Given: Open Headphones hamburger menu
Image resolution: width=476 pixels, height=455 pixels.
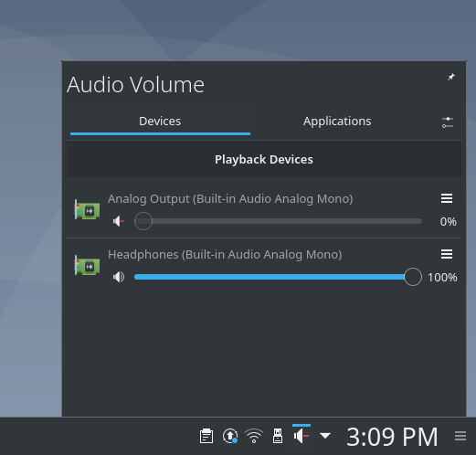Looking at the screenshot, I should click(x=447, y=254).
